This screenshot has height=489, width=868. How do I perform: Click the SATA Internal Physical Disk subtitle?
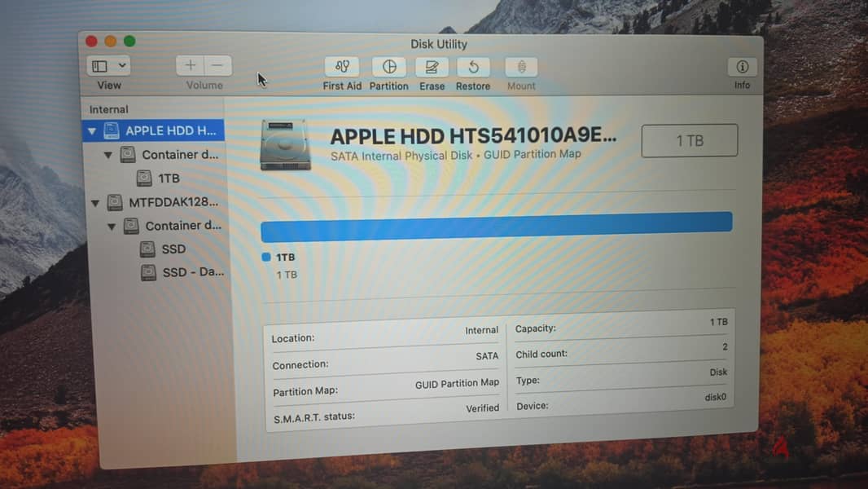click(456, 155)
